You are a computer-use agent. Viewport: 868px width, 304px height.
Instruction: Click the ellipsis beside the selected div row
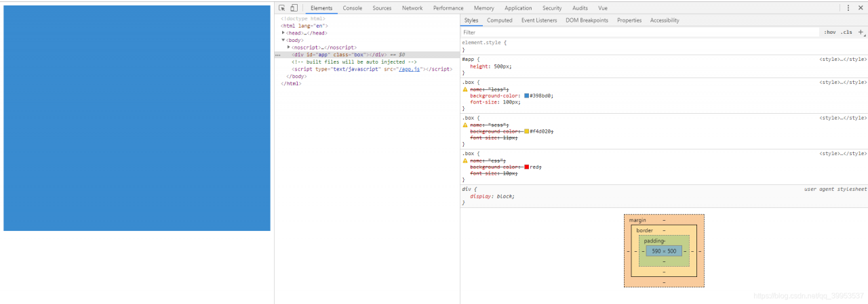(277, 55)
